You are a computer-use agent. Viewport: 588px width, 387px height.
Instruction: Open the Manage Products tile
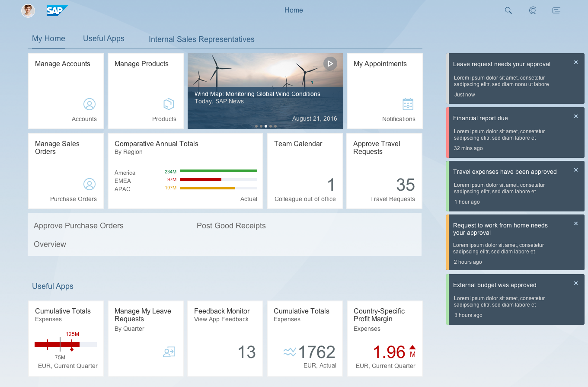click(x=146, y=91)
